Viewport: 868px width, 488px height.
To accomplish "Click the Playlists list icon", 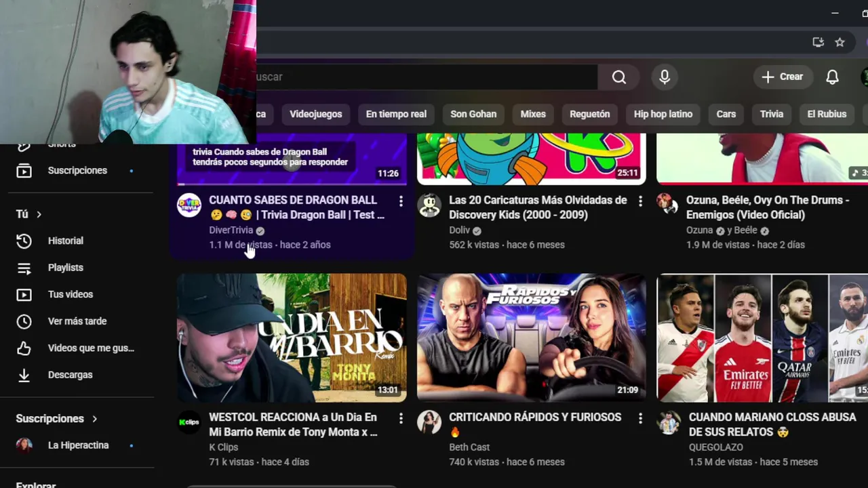I will (x=24, y=268).
